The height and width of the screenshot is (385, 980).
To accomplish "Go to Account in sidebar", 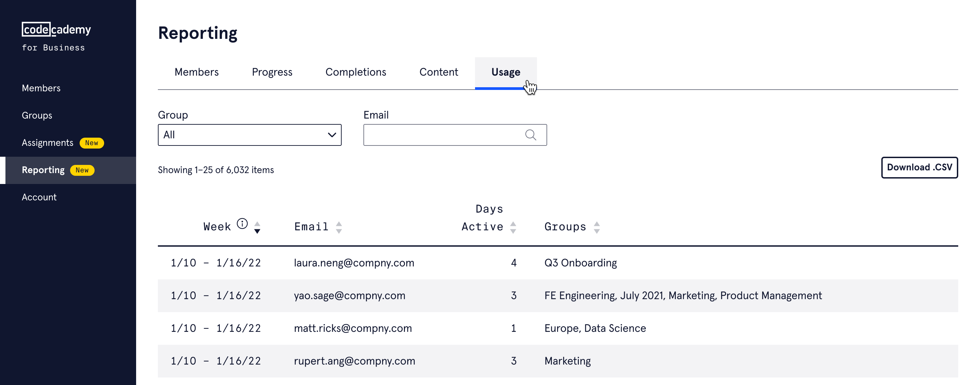I will click(x=39, y=197).
